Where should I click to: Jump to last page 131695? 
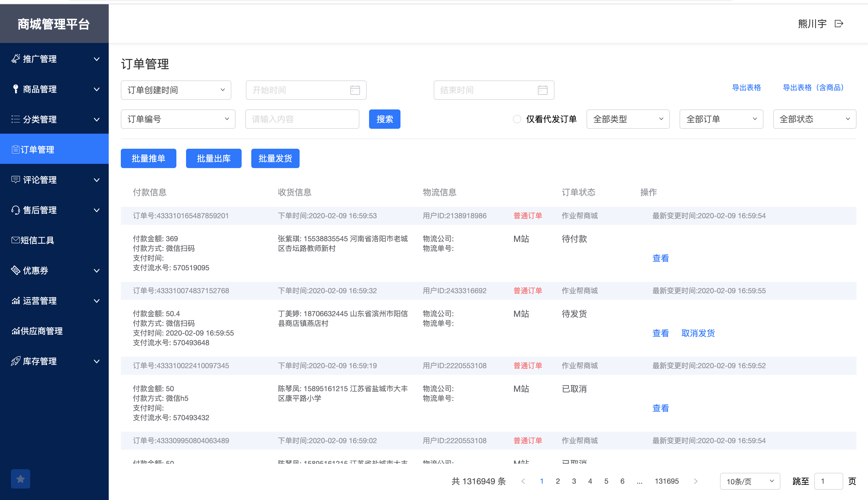667,481
